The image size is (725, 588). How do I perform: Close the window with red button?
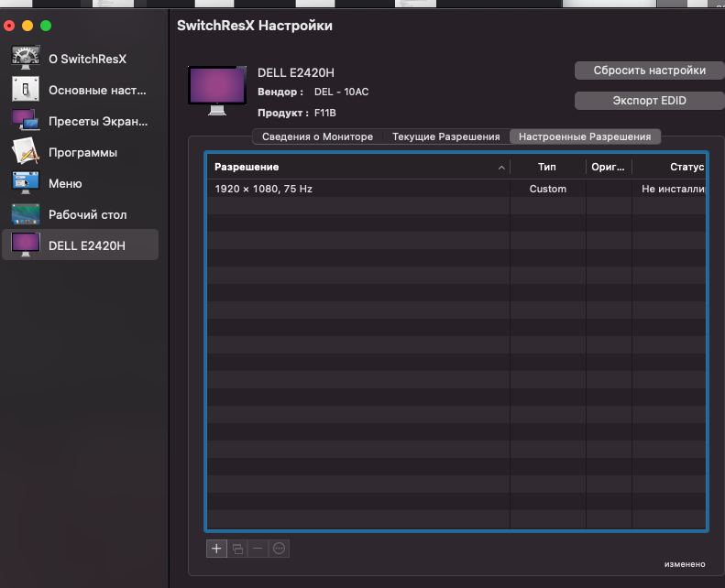coord(9,26)
